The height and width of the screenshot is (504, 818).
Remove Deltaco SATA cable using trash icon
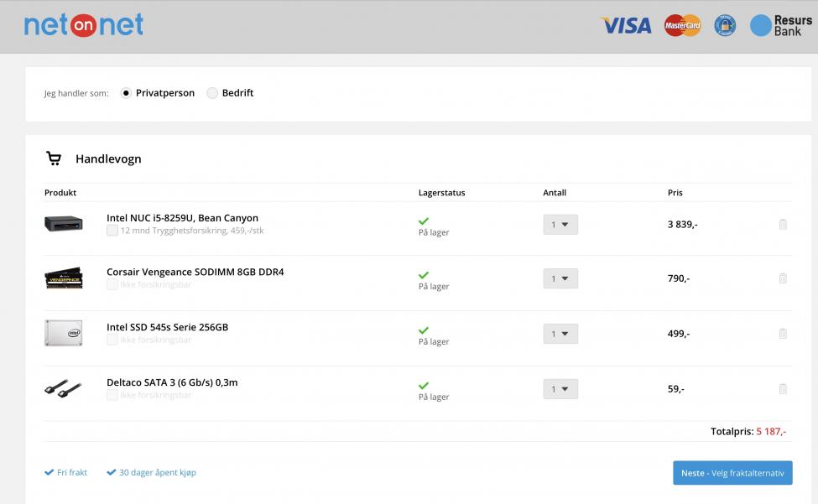(783, 389)
